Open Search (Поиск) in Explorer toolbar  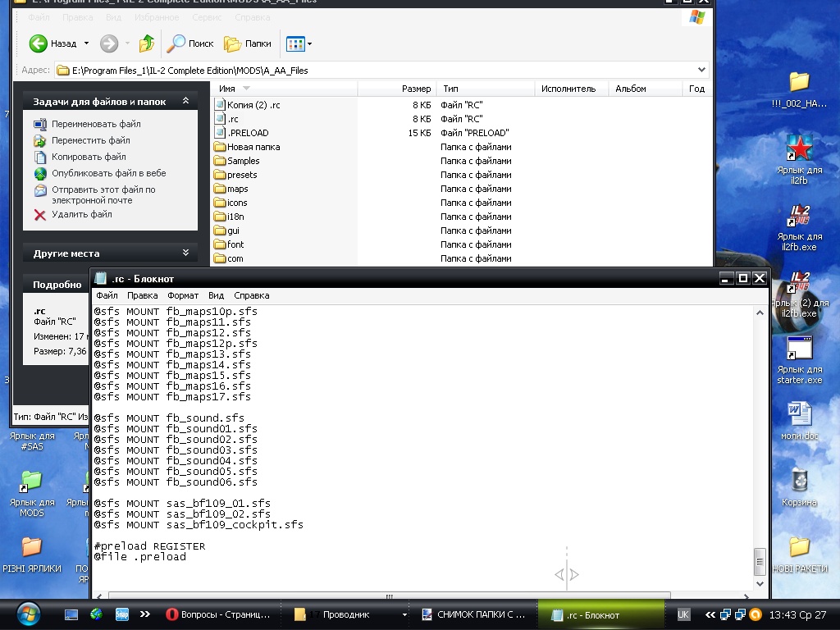[190, 43]
